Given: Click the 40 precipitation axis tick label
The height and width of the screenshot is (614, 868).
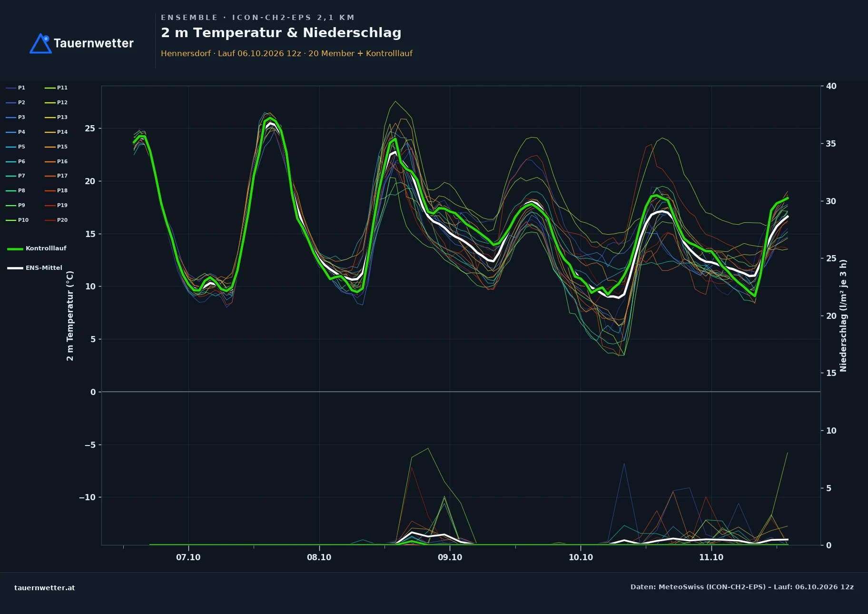Looking at the screenshot, I should click(x=831, y=86).
